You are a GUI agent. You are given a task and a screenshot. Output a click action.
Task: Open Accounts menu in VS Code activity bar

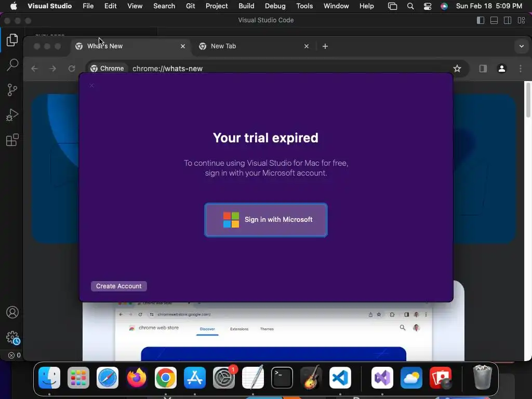coord(12,312)
